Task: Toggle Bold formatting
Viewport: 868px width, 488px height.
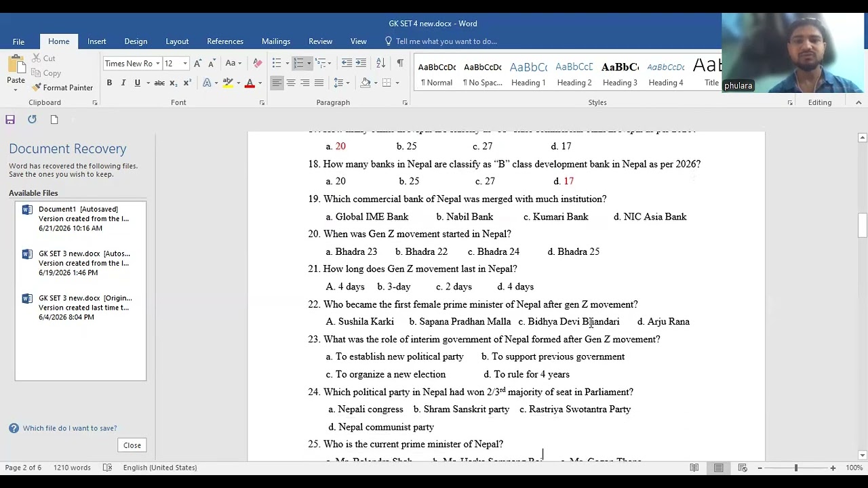Action: (x=109, y=83)
